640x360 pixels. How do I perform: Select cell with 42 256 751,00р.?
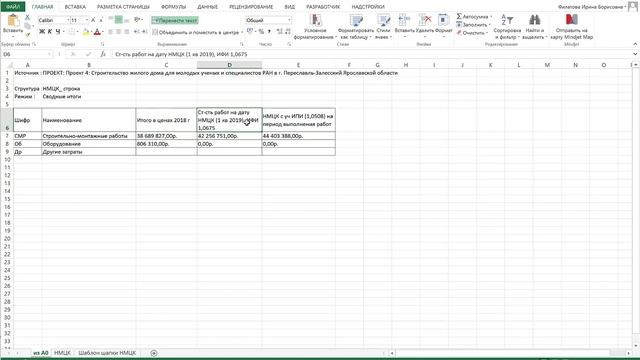229,136
